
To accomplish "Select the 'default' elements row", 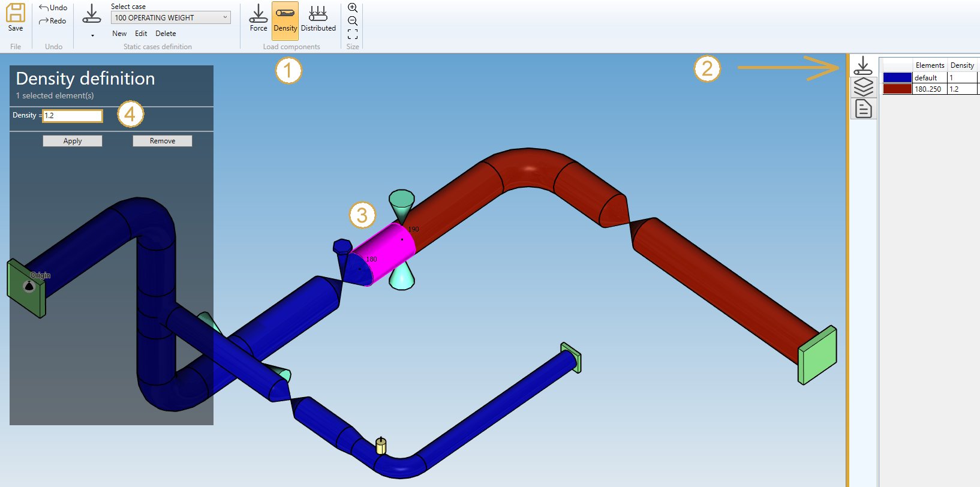I will (x=929, y=78).
